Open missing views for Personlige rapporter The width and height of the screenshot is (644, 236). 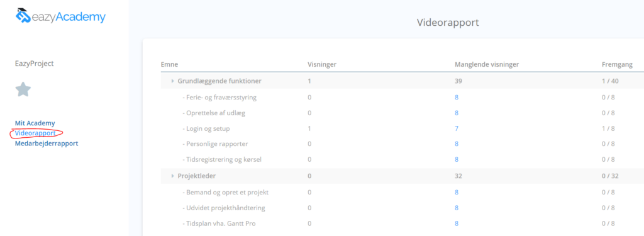pos(457,144)
